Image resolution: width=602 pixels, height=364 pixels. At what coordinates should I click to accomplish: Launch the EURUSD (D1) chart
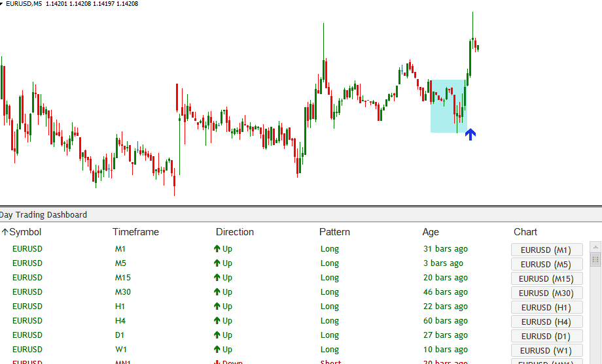point(546,336)
